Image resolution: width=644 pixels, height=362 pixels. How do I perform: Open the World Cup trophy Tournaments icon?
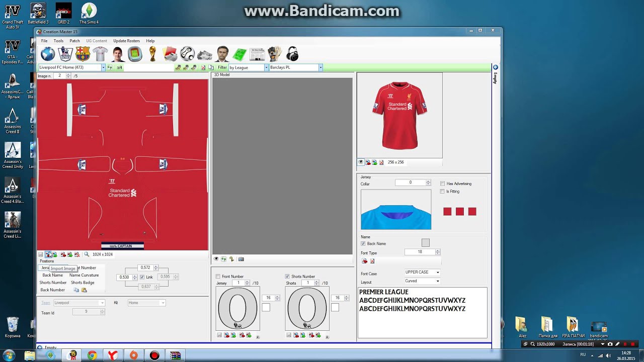coord(152,54)
